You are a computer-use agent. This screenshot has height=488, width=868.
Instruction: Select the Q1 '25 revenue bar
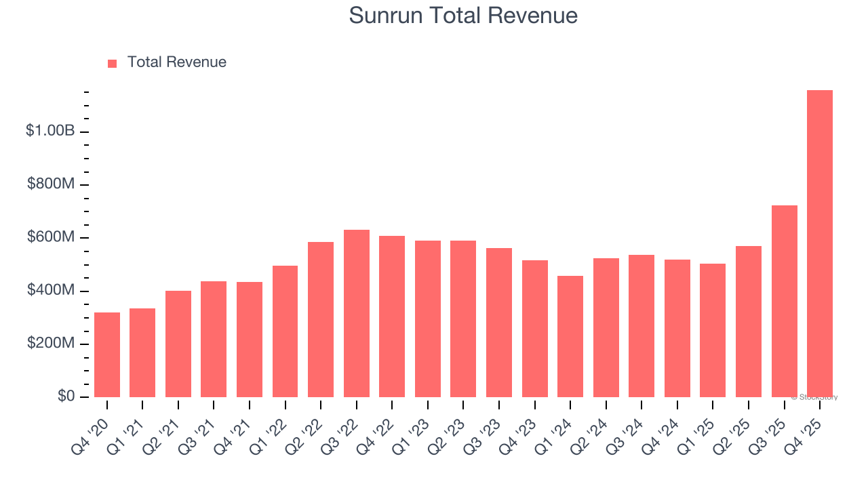click(713, 330)
